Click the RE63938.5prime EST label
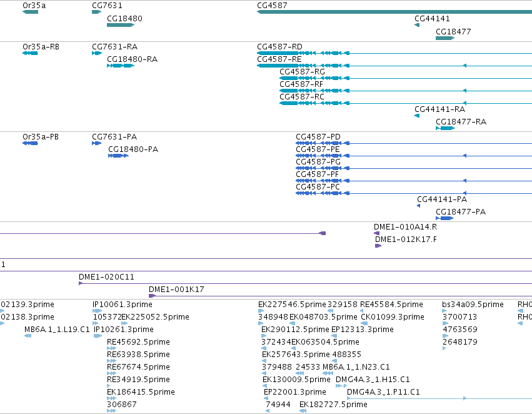The width and height of the screenshot is (532, 414). coord(138,355)
